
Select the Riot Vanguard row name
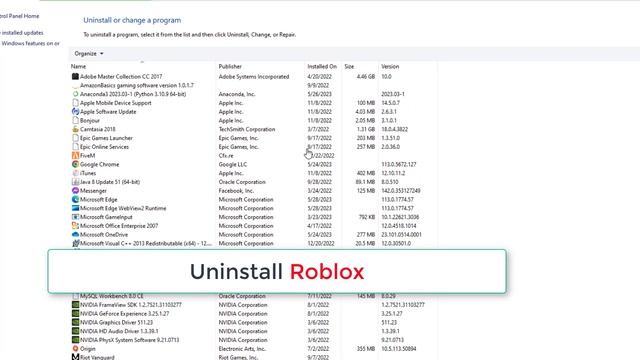pyautogui.click(x=97, y=357)
